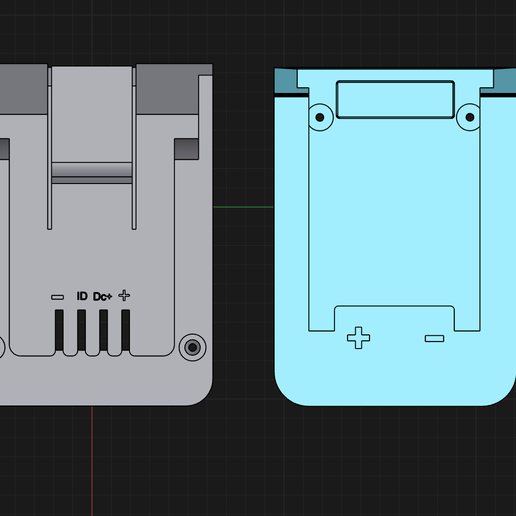Select the rectangular cutout atop the cyan model
Screen dimensions: 516x516
395,99
